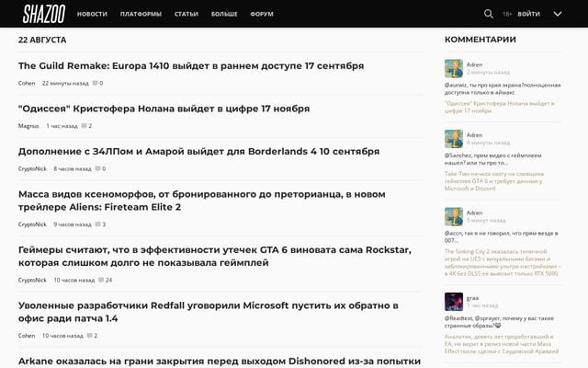The image size is (588, 368).
Task: Click comment text starting @Sanchez
Action: click(493, 159)
